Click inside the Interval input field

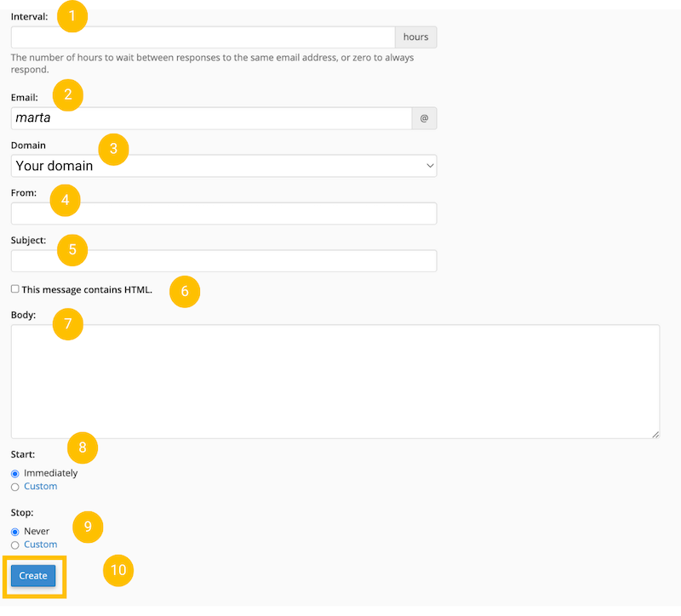pos(203,37)
